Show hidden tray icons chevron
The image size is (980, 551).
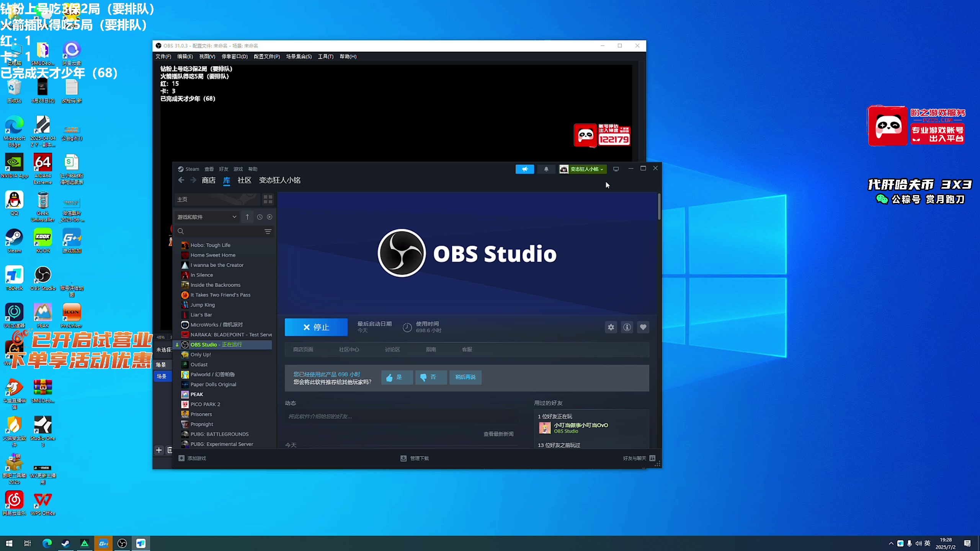coord(891,543)
